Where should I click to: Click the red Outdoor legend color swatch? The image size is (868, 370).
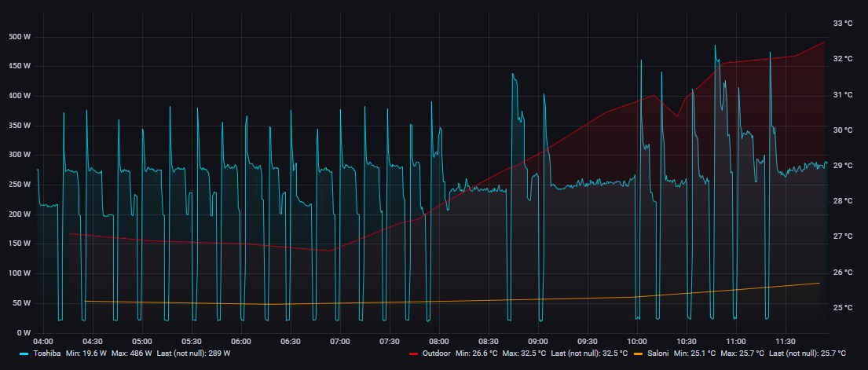tap(413, 354)
